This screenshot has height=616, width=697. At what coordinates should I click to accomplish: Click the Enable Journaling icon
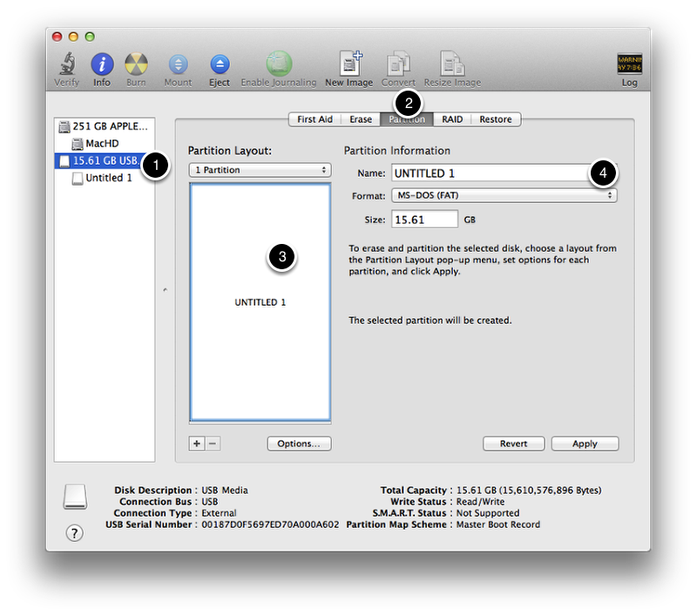[x=279, y=64]
